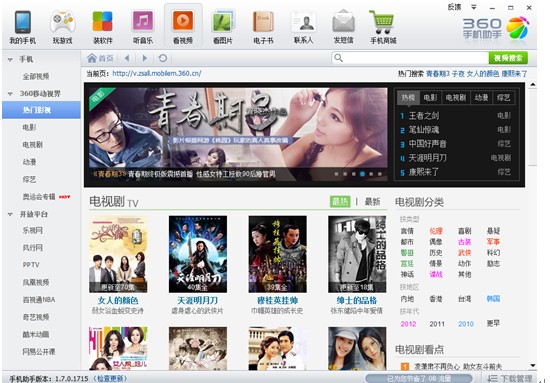The width and height of the screenshot is (550, 383).
Task: Refresh the page with reload icon
Action: click(x=162, y=58)
